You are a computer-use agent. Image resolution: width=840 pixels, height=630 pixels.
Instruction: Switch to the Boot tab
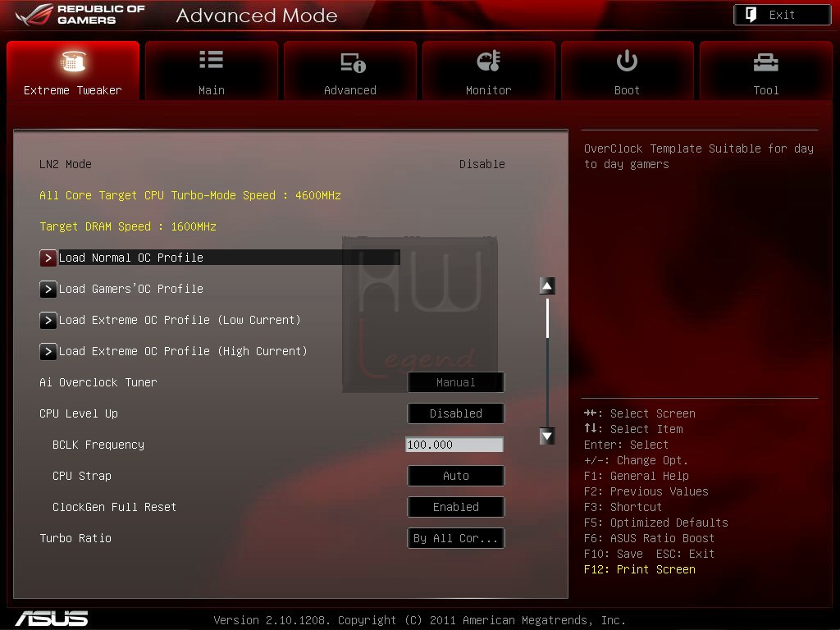click(x=628, y=71)
